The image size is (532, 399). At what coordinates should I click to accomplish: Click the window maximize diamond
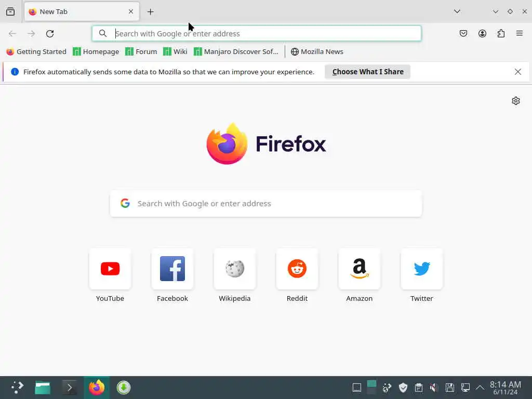click(510, 11)
